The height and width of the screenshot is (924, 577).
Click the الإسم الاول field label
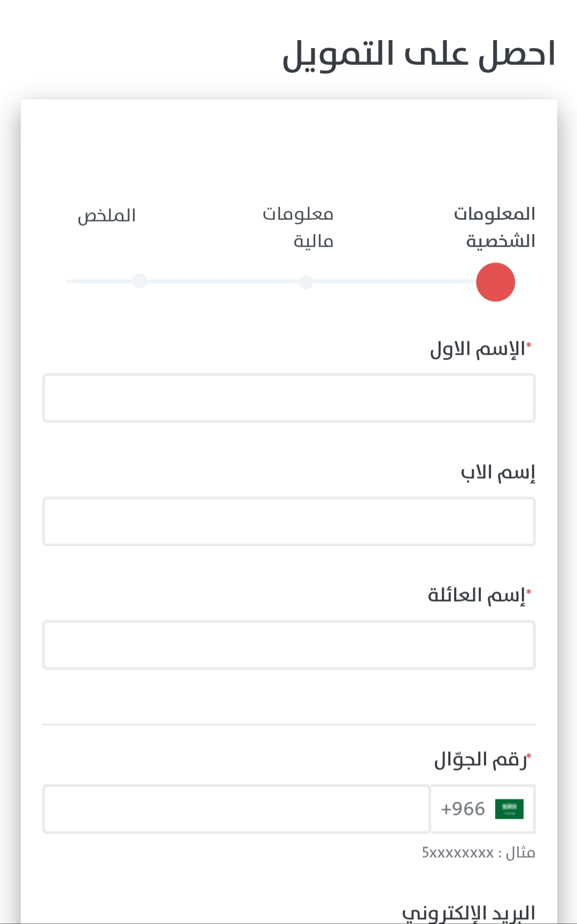pyautogui.click(x=478, y=350)
